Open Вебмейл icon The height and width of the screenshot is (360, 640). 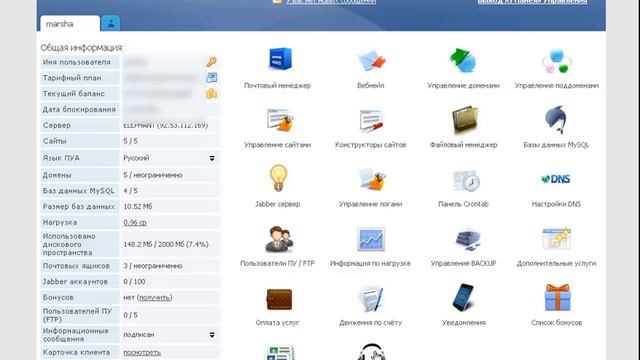coord(371,60)
